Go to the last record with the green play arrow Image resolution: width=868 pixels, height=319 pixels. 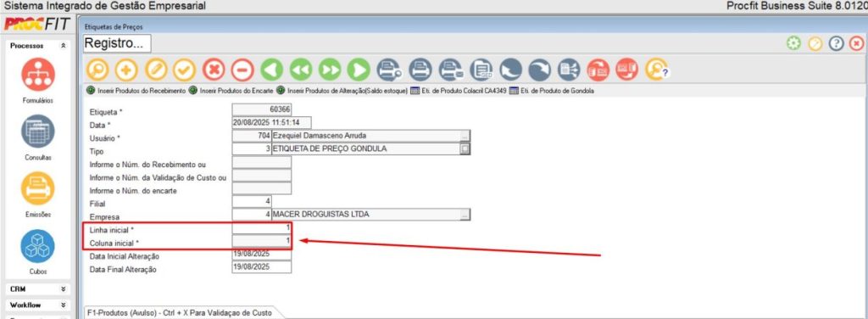359,70
